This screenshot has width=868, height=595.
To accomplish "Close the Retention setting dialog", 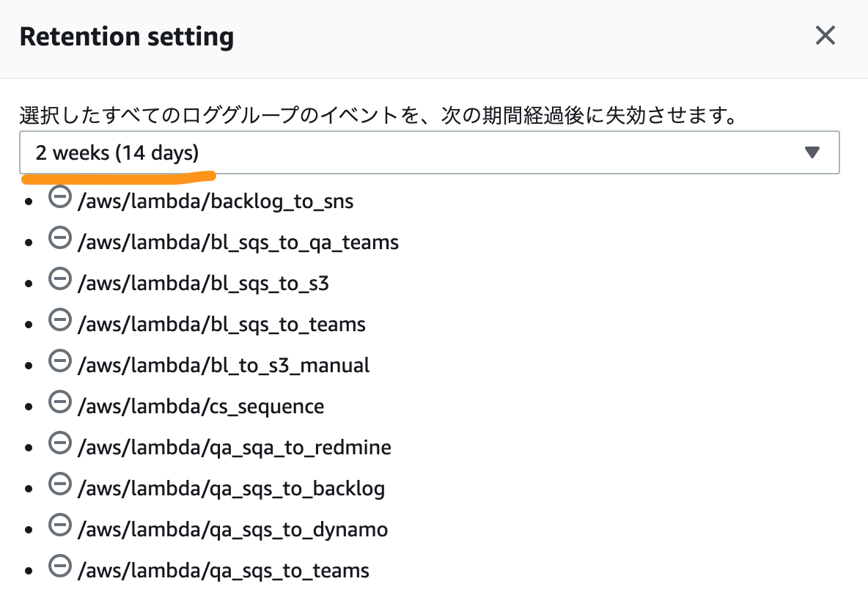I will 825,35.
